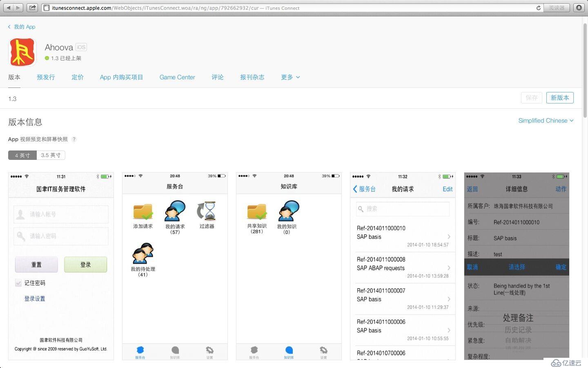Open the browser share button
Image resolution: width=588 pixels, height=368 pixels.
click(x=32, y=8)
